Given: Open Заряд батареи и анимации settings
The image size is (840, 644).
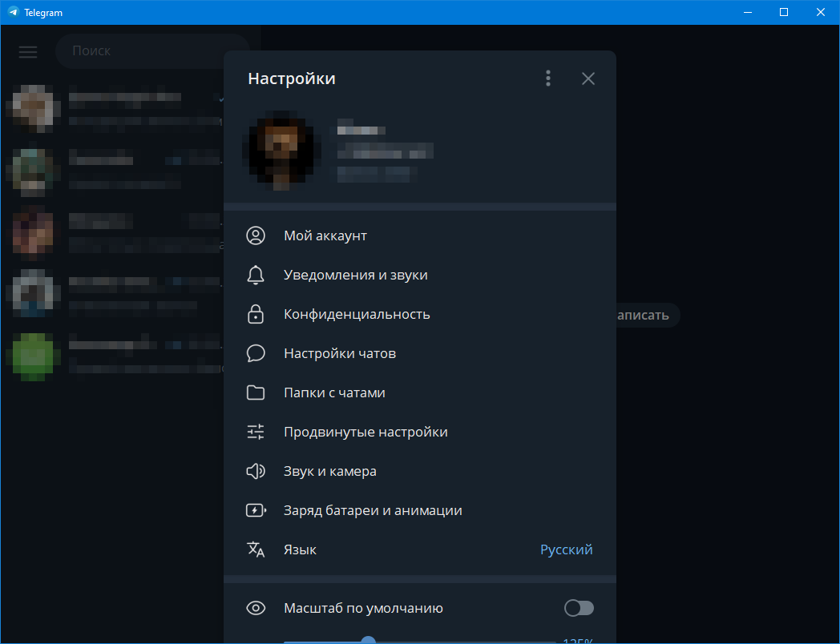Looking at the screenshot, I should [419, 511].
